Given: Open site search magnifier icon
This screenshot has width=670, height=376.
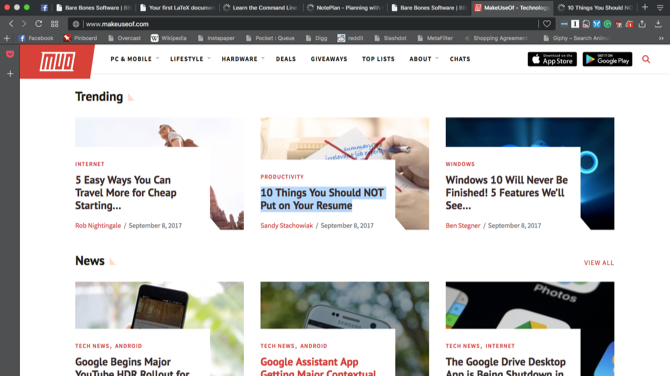Looking at the screenshot, I should [x=646, y=59].
